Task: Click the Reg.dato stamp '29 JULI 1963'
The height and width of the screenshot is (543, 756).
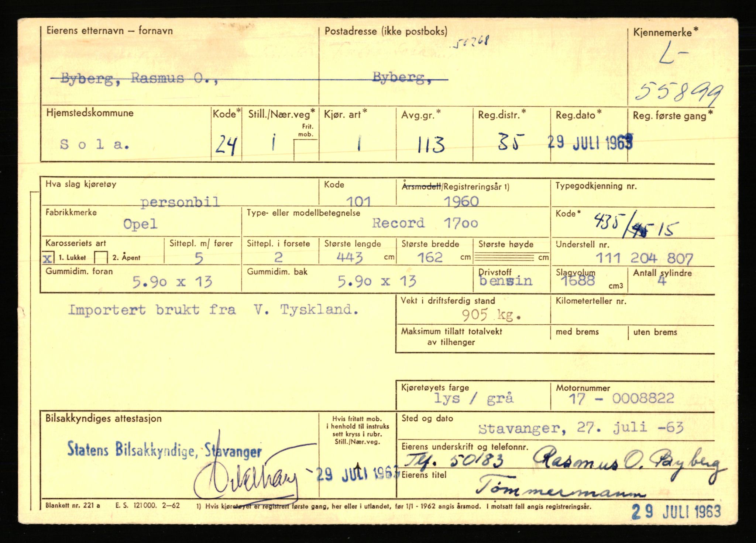Action: (590, 142)
